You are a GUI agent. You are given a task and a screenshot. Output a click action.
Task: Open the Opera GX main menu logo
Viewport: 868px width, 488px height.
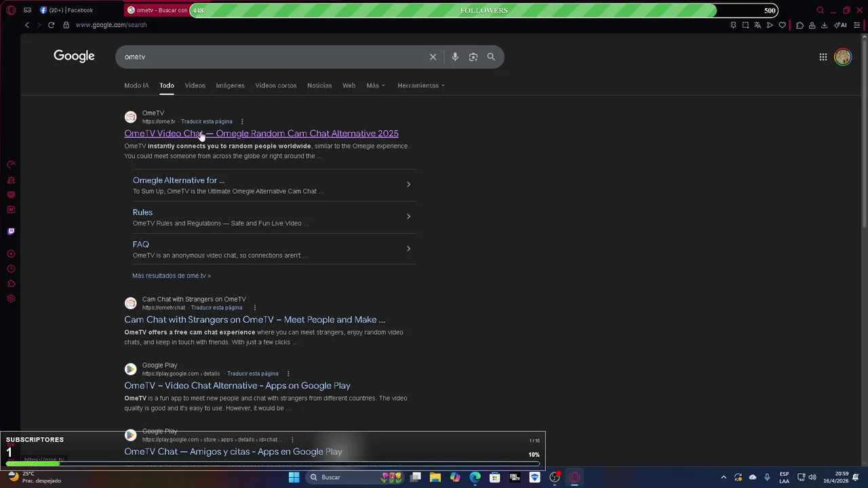(x=11, y=10)
